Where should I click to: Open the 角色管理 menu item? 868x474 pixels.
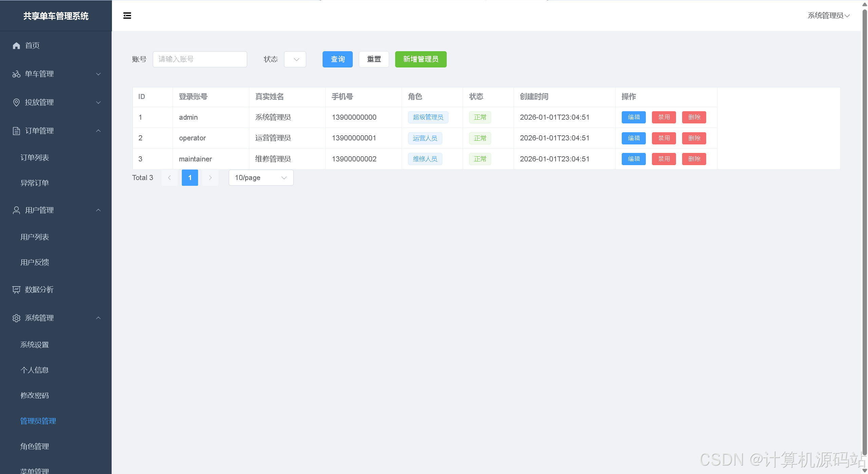coord(35,447)
